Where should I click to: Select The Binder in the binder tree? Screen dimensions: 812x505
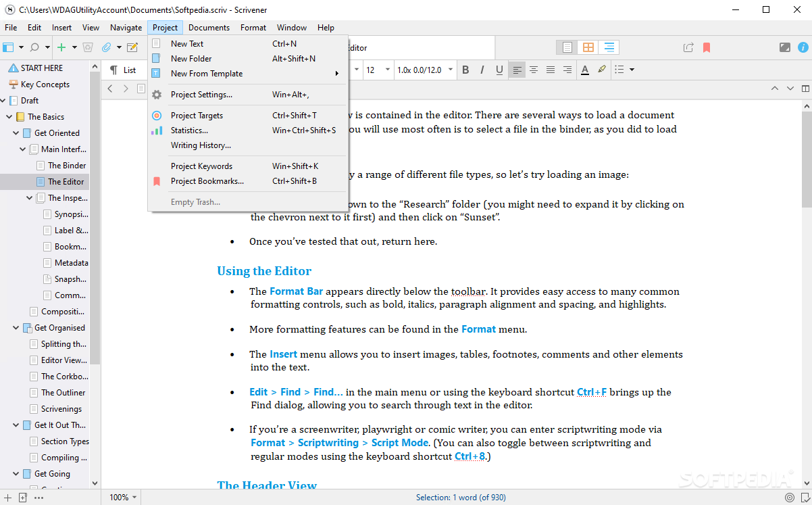67,166
